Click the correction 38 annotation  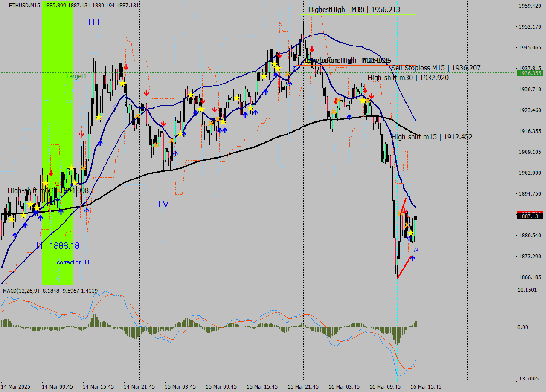[73, 262]
